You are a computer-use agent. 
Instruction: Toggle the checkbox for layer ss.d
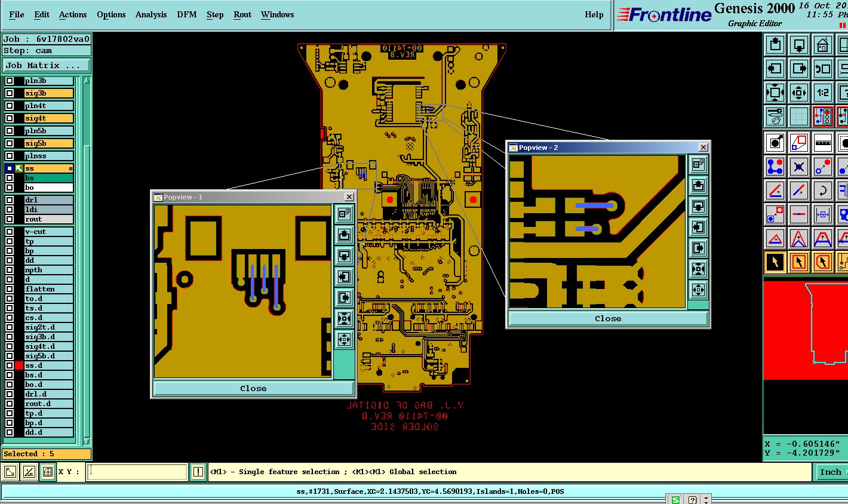10,365
